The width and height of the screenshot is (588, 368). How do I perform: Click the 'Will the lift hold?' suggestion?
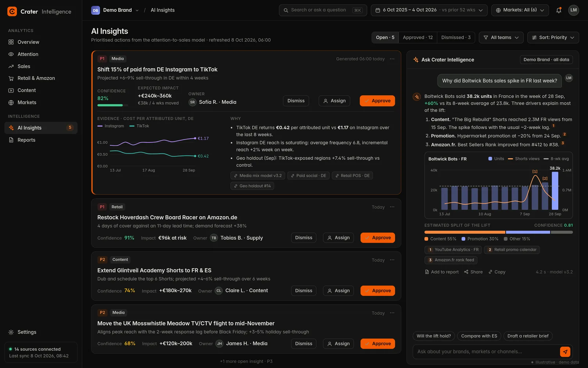(434, 336)
